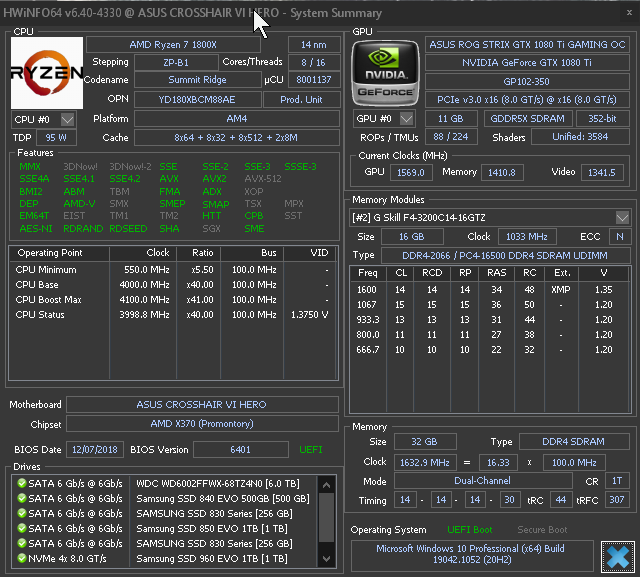The image size is (640, 577).
Task: Click the Ext. column header in memory table
Action: (562, 273)
